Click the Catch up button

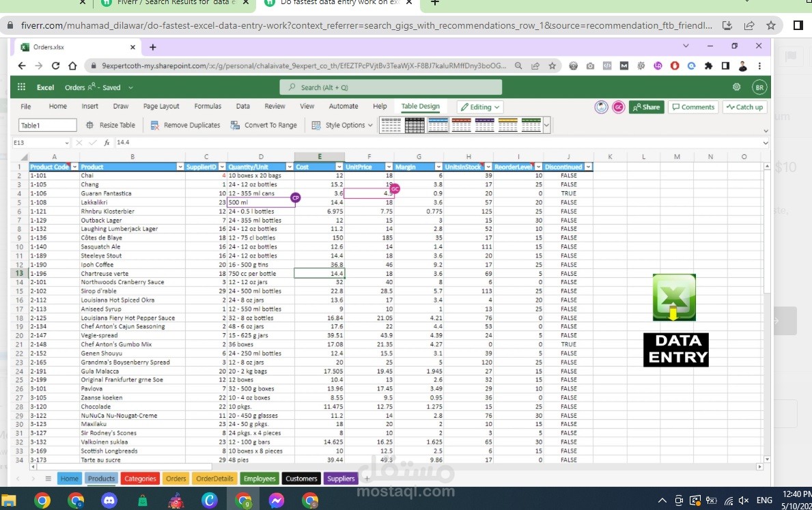tap(744, 107)
